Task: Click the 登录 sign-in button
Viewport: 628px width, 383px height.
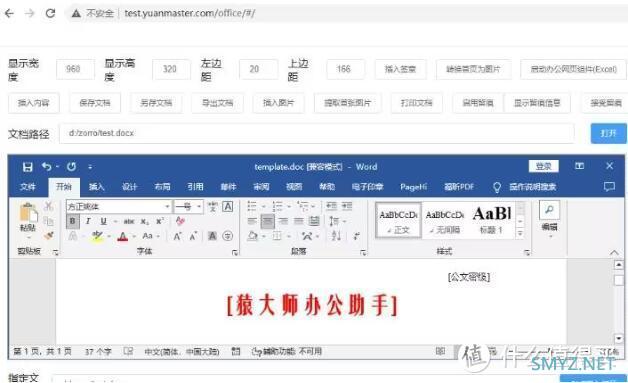Action: coord(543,166)
